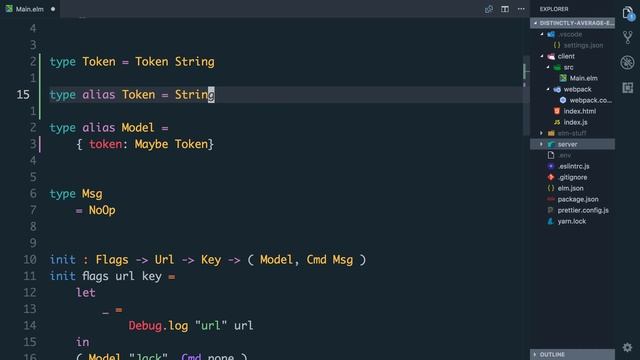640x360 pixels.
Task: Open index.html in the explorer
Action: (x=580, y=111)
